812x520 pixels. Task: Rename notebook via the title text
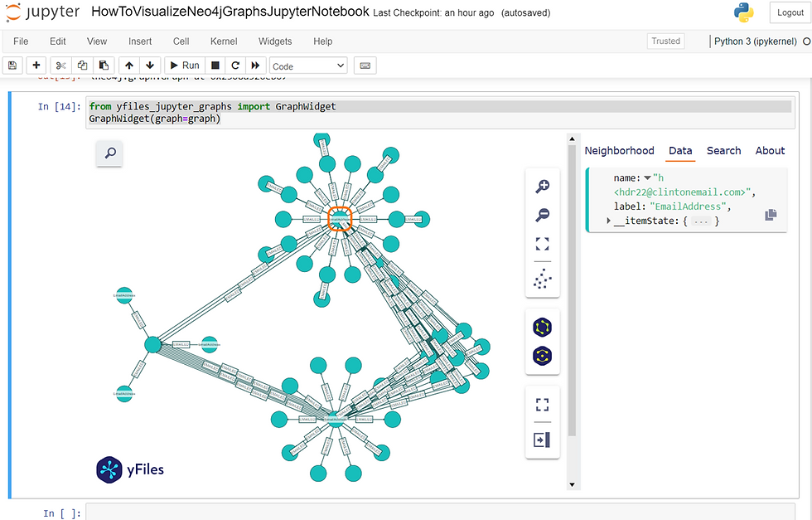coord(230,12)
